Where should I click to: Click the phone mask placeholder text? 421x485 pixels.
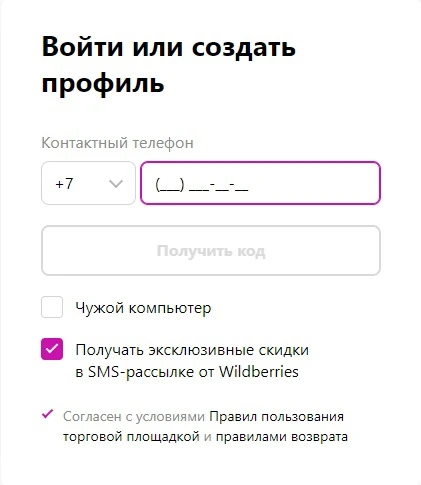pyautogui.click(x=202, y=185)
